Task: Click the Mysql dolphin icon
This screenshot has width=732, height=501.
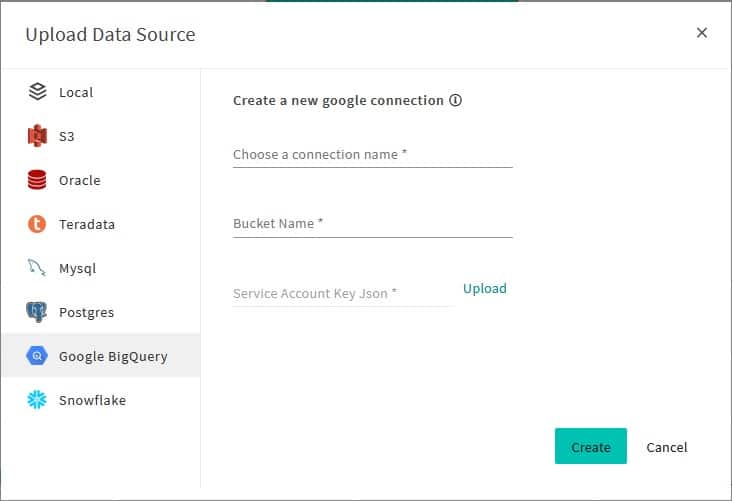Action: [37, 268]
